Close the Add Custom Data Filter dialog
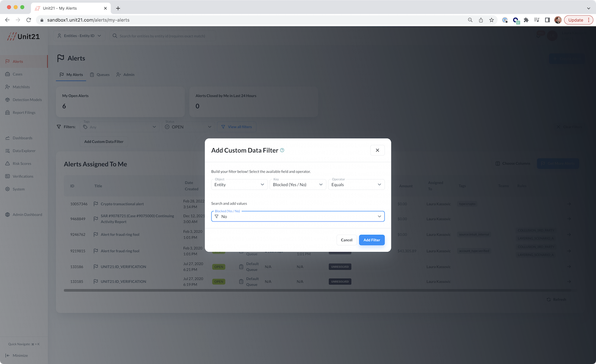Viewport: 596px width, 364px height. click(x=377, y=150)
